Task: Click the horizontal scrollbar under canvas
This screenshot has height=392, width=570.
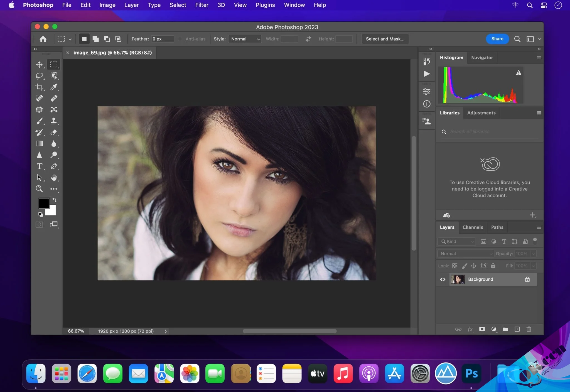Action: (289, 331)
